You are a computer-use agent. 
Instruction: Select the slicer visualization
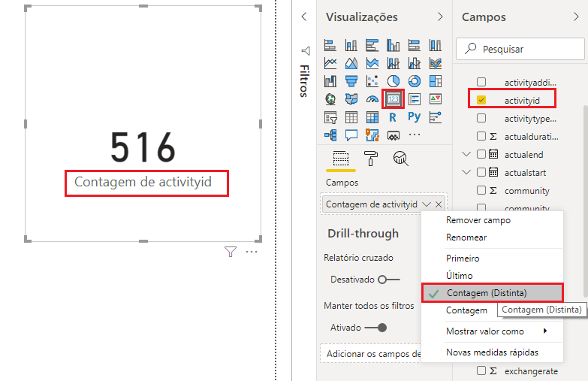tap(330, 117)
